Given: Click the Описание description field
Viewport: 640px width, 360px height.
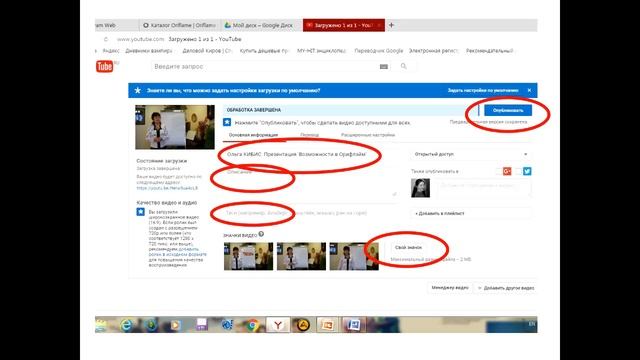Looking at the screenshot, I should click(310, 182).
